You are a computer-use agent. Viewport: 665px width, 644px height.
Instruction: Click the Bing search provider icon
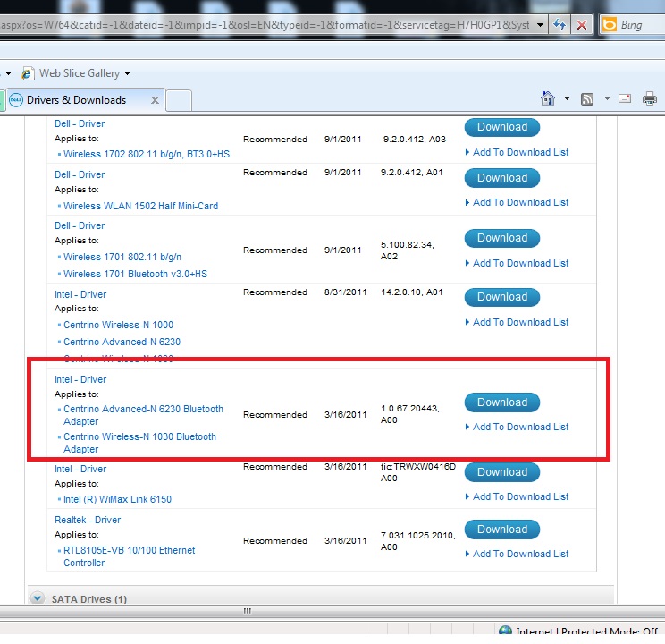610,25
